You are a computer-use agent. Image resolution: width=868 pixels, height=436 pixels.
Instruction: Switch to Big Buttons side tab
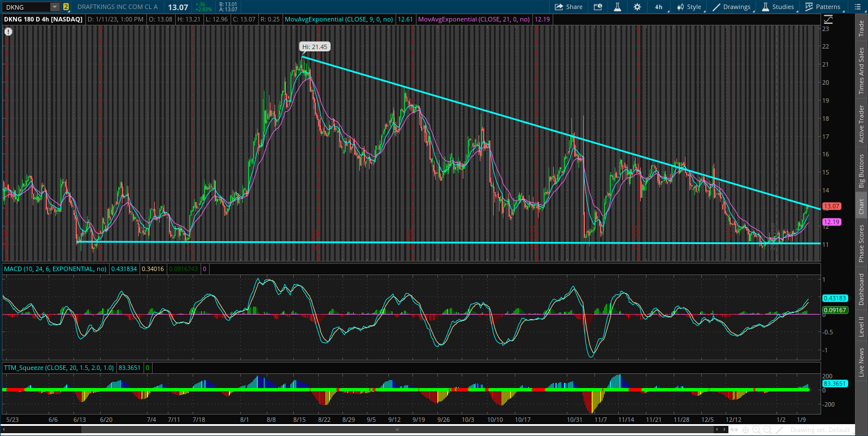point(861,171)
